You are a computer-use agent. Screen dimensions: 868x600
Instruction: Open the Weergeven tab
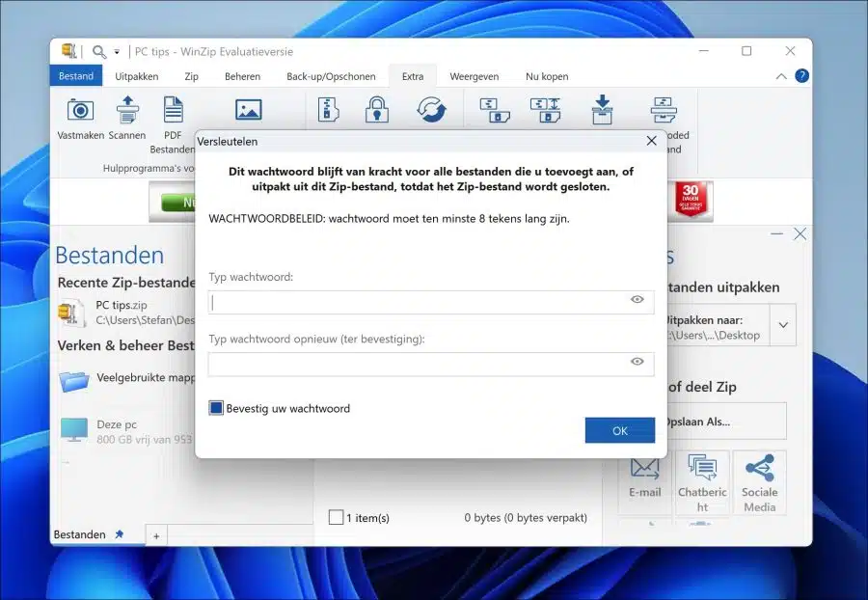click(474, 76)
